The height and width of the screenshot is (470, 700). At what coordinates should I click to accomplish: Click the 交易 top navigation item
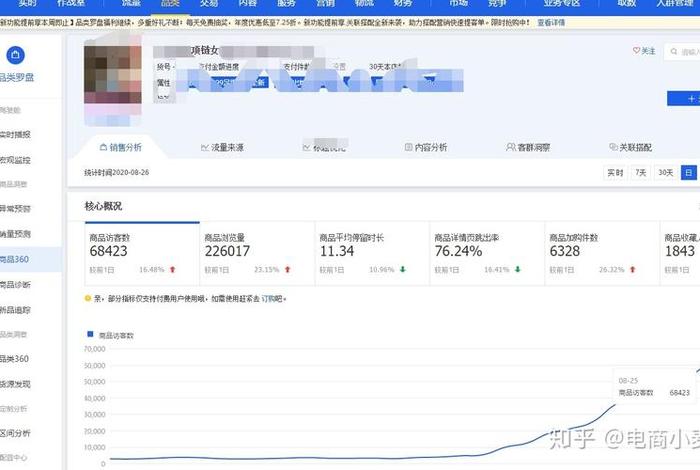[x=209, y=4]
